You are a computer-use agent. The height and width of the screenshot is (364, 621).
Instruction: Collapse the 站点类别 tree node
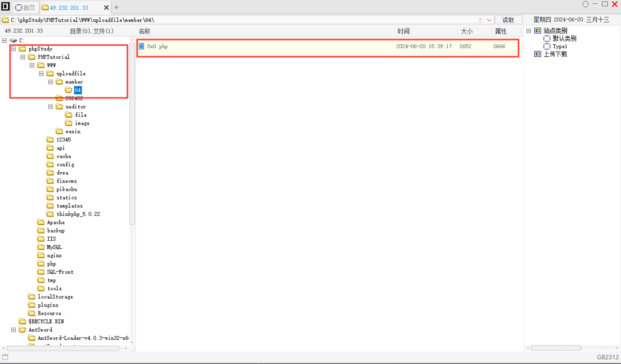pyautogui.click(x=529, y=31)
